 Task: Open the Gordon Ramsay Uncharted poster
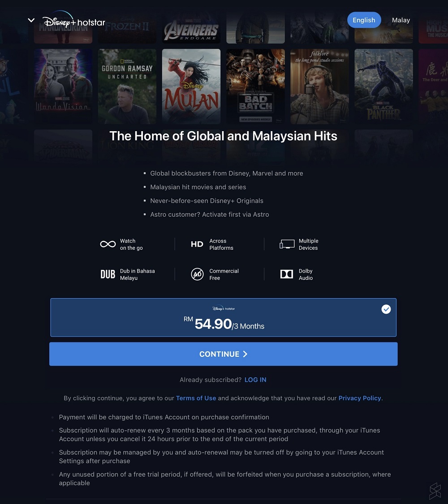coord(127,86)
